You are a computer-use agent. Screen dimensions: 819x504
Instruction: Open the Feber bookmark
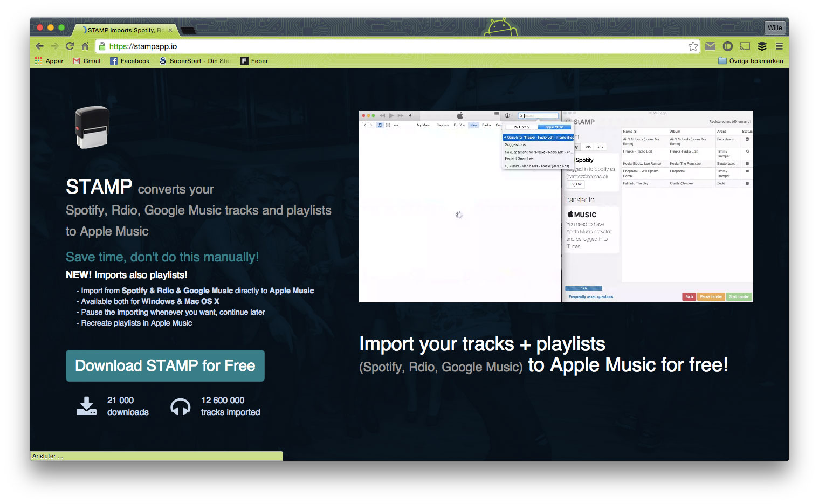pos(254,61)
